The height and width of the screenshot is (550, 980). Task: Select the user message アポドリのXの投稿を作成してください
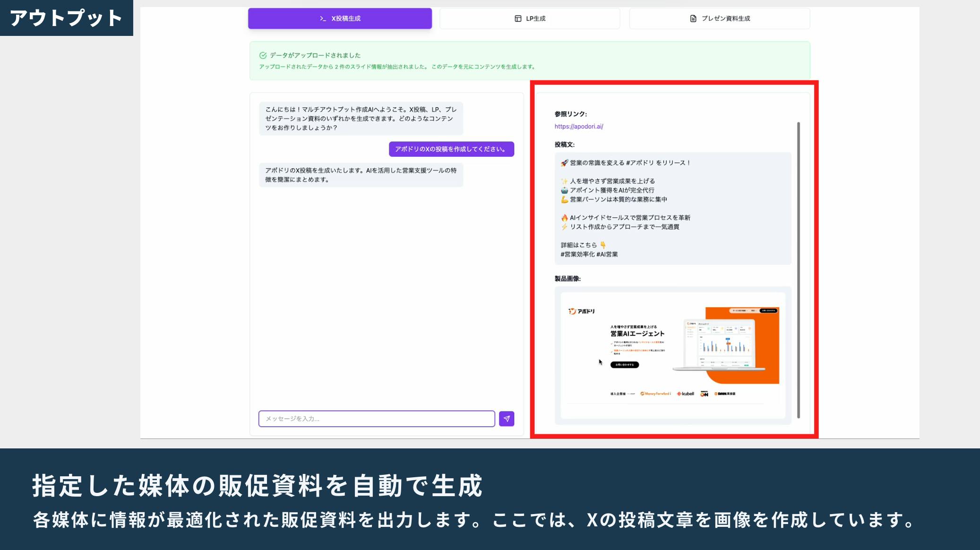(451, 149)
